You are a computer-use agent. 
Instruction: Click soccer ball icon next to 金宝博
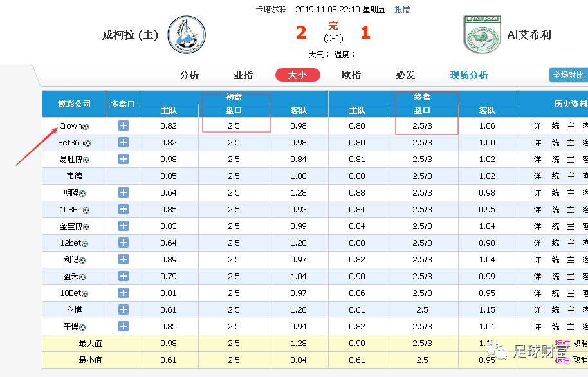[x=86, y=227]
